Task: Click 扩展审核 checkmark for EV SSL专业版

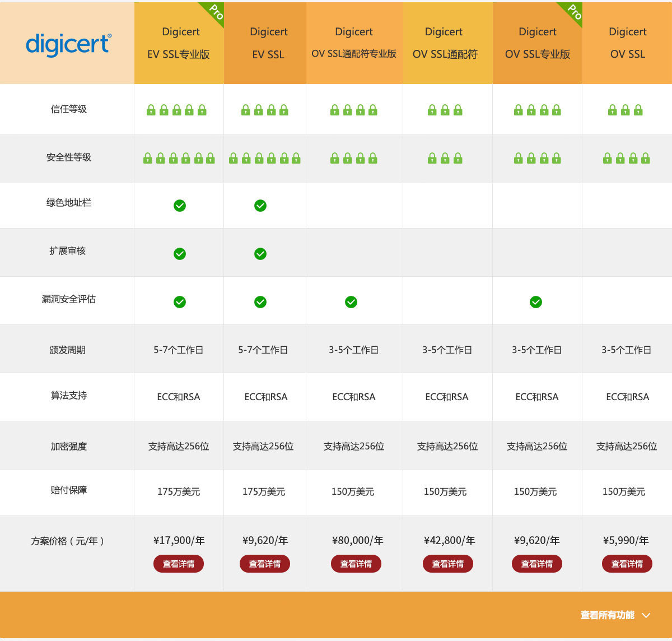Action: click(180, 254)
